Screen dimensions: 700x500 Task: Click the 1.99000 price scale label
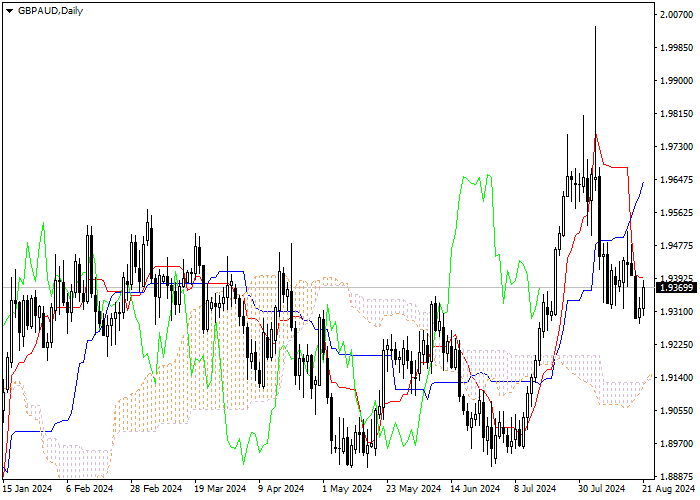click(677, 80)
